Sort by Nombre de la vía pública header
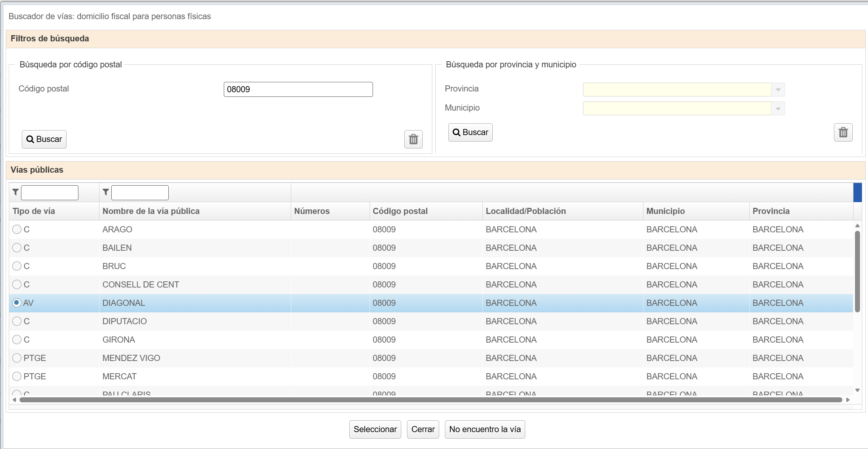 (x=151, y=211)
